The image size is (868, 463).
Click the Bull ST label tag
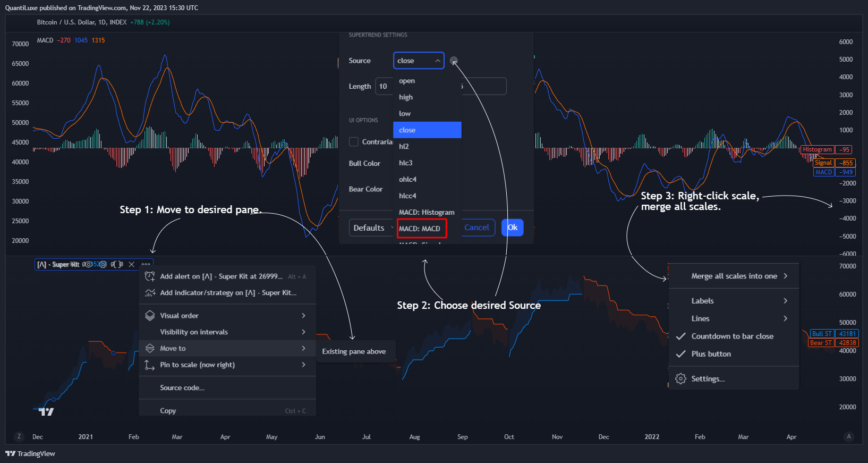pyautogui.click(x=822, y=334)
